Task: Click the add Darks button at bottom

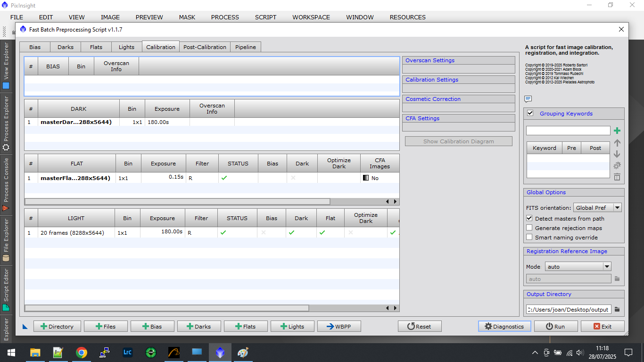Action: pos(199,326)
